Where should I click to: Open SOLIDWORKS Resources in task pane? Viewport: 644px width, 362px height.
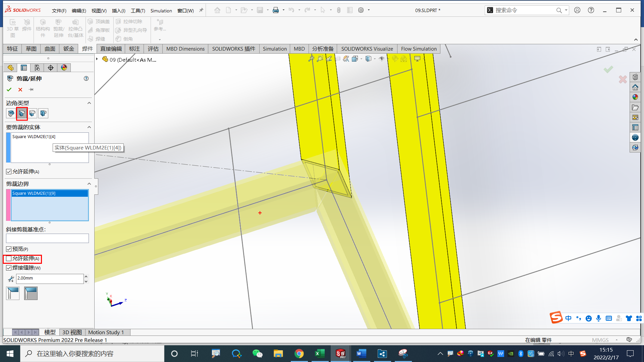coord(635,77)
